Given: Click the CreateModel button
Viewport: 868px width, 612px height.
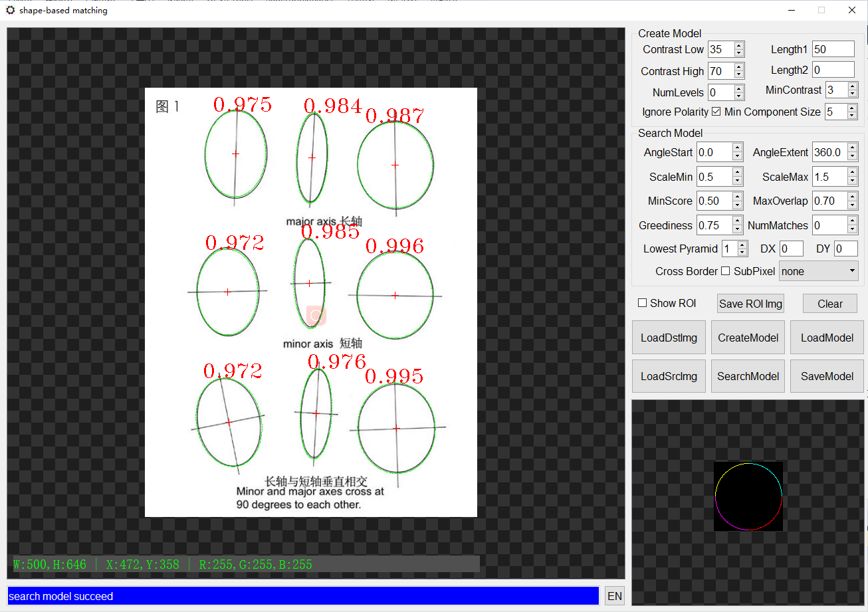Looking at the screenshot, I should (748, 338).
